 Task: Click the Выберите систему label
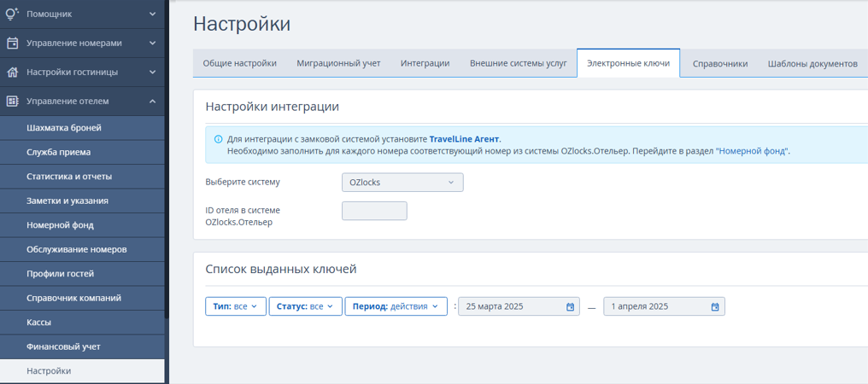point(243,182)
